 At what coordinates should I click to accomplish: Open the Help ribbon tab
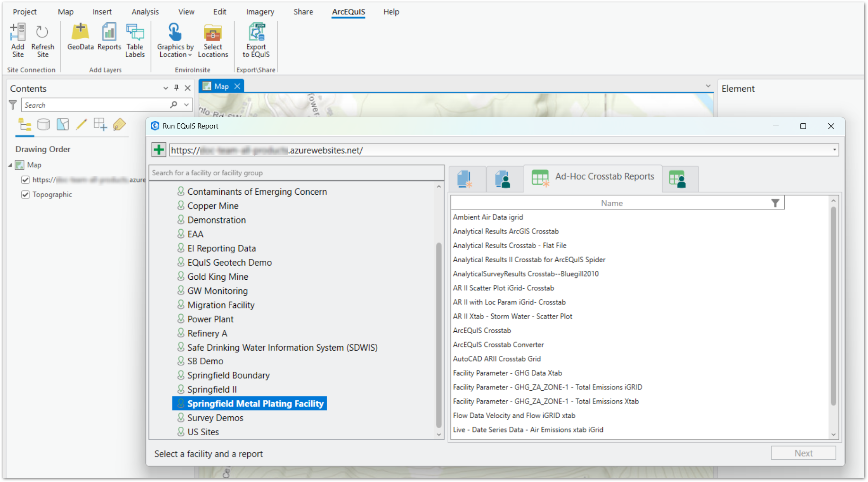point(391,12)
